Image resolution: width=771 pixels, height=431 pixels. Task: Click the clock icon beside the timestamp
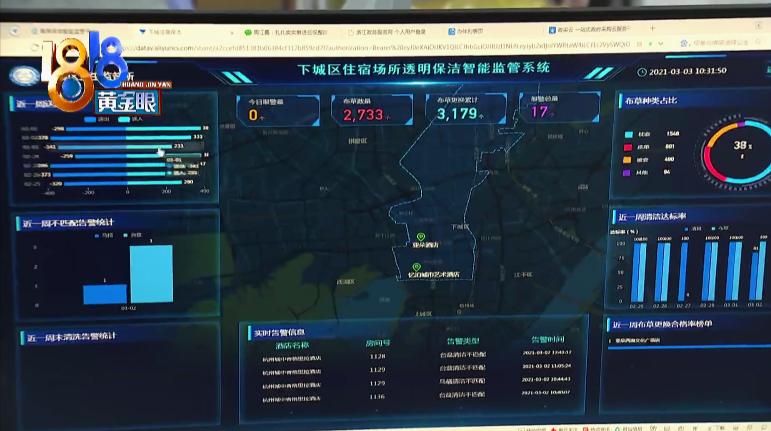(x=642, y=72)
